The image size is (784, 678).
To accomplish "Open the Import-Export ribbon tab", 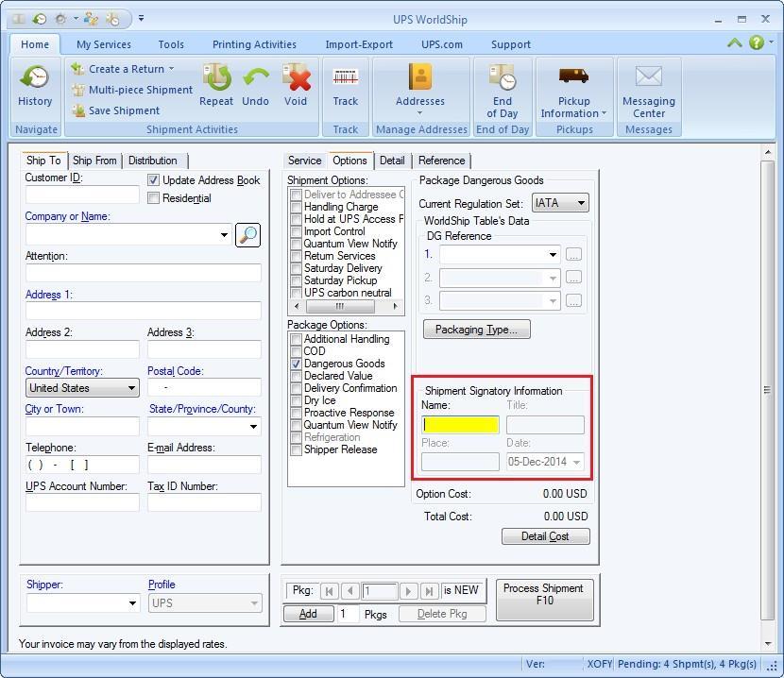I will 359,44.
